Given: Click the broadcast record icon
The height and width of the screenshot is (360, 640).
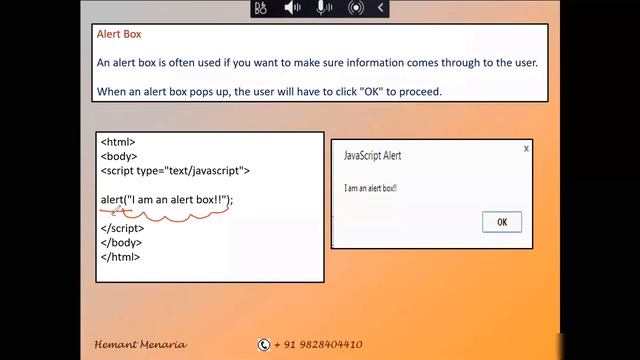Looking at the screenshot, I should pyautogui.click(x=356, y=8).
